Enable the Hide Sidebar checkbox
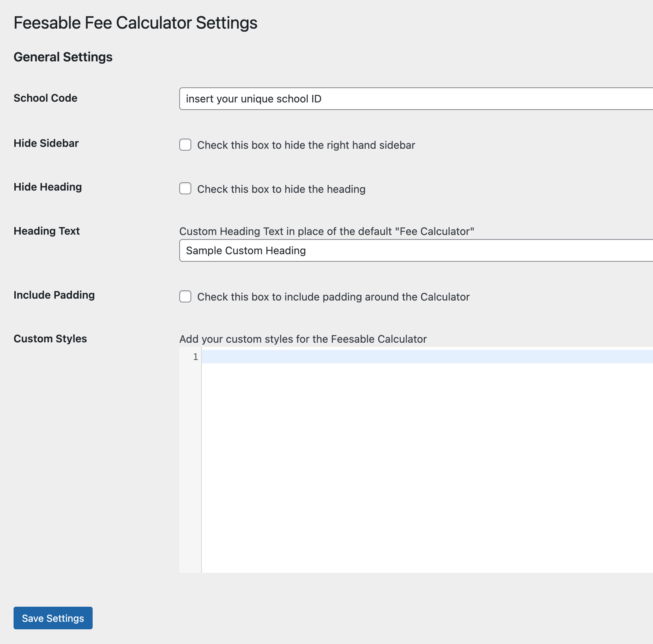This screenshot has height=644, width=653. 185,145
